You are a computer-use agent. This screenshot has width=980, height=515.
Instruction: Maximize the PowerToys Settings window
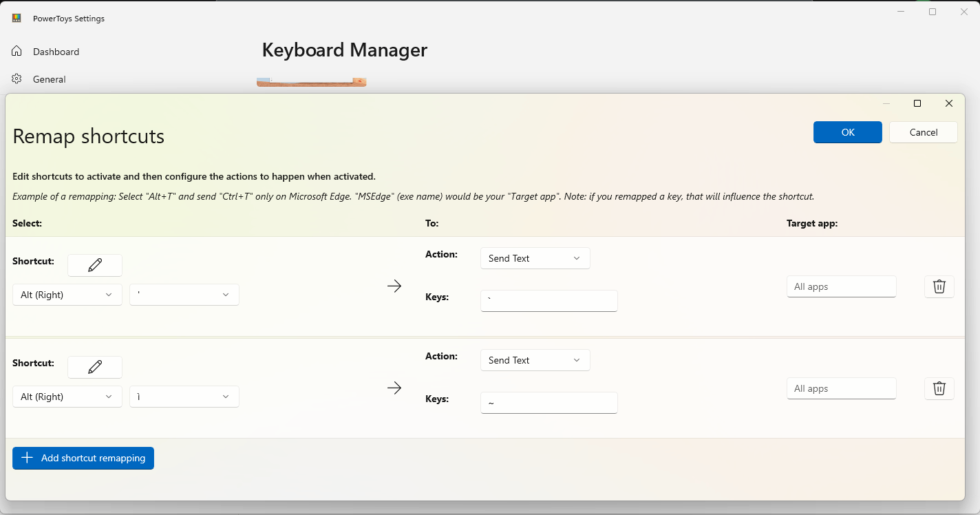tap(933, 12)
